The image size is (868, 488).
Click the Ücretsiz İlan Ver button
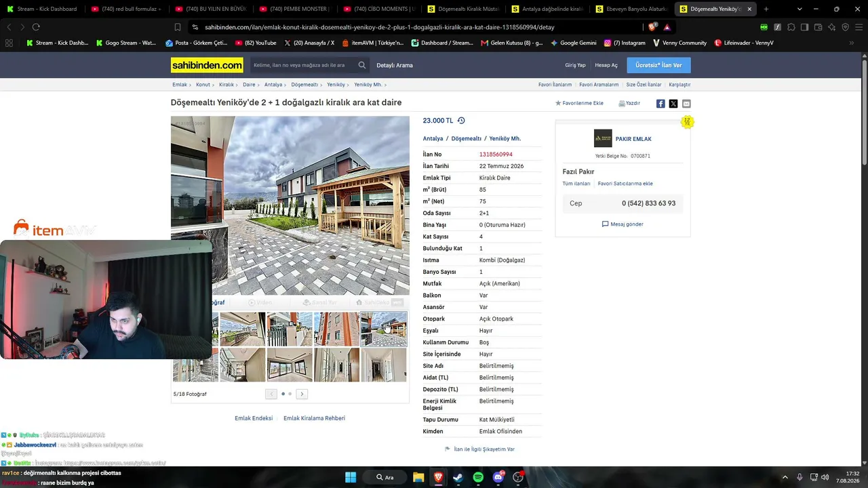click(x=658, y=65)
